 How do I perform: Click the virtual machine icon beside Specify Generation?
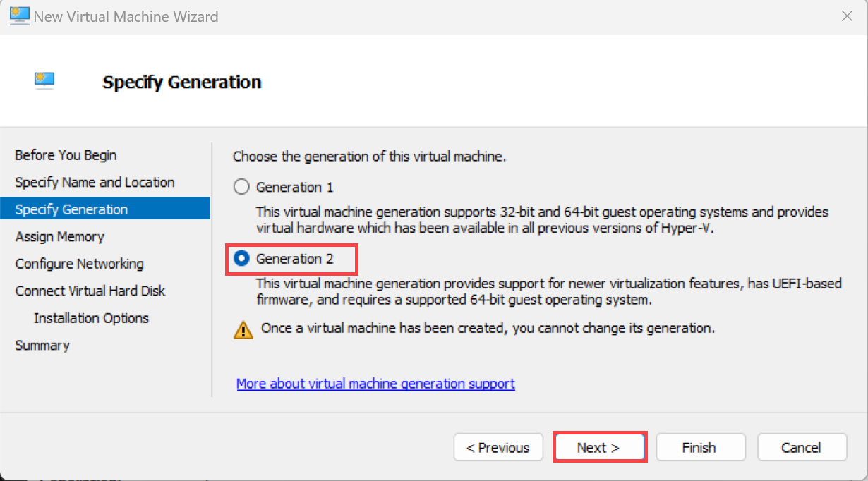(x=44, y=80)
